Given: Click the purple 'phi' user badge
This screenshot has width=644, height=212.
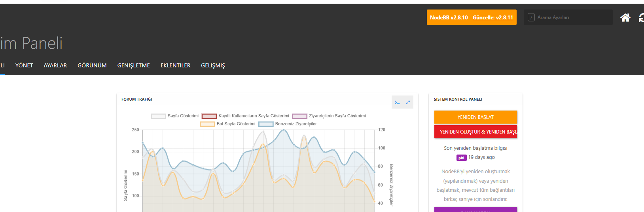Looking at the screenshot, I should (x=461, y=158).
